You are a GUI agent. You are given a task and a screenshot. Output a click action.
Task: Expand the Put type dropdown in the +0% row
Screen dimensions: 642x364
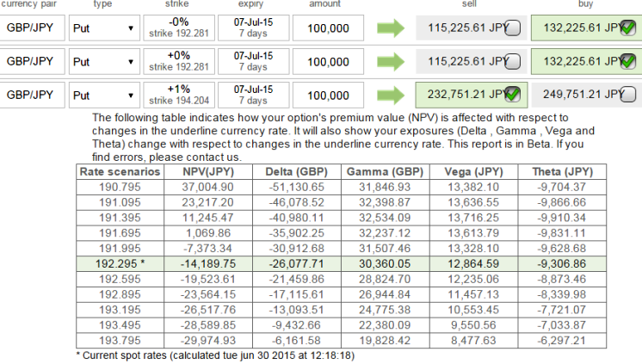click(103, 62)
